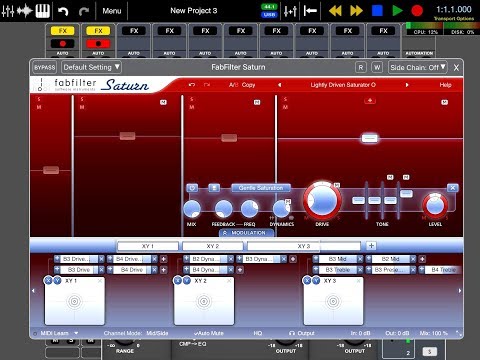Enable automation write with W button
Screen dimensions: 480x360
[x=377, y=67]
